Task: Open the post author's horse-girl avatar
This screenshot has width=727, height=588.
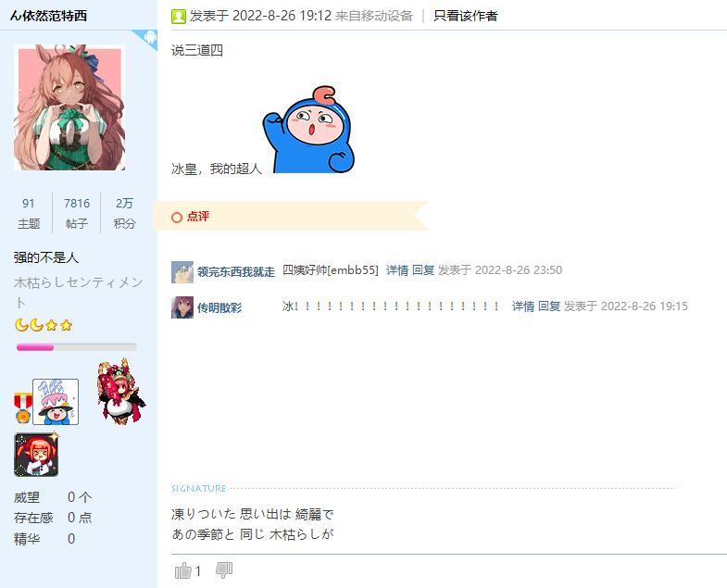Action: [69, 107]
